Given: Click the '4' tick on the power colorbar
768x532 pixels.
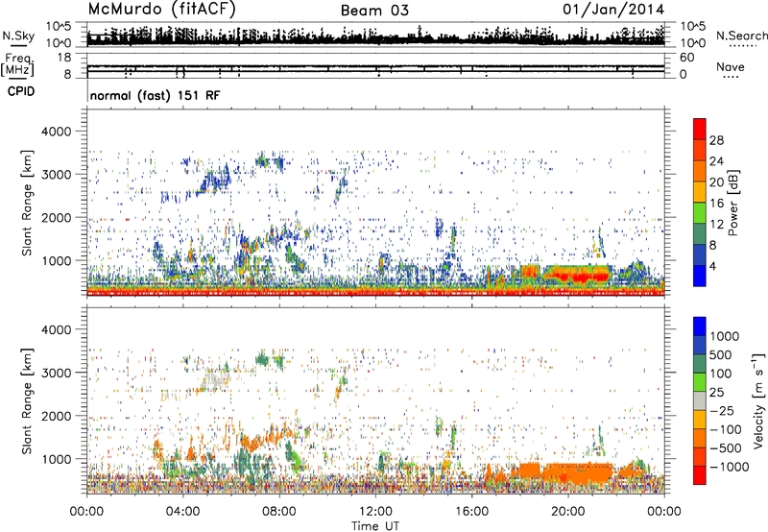Looking at the screenshot, I should 712,266.
